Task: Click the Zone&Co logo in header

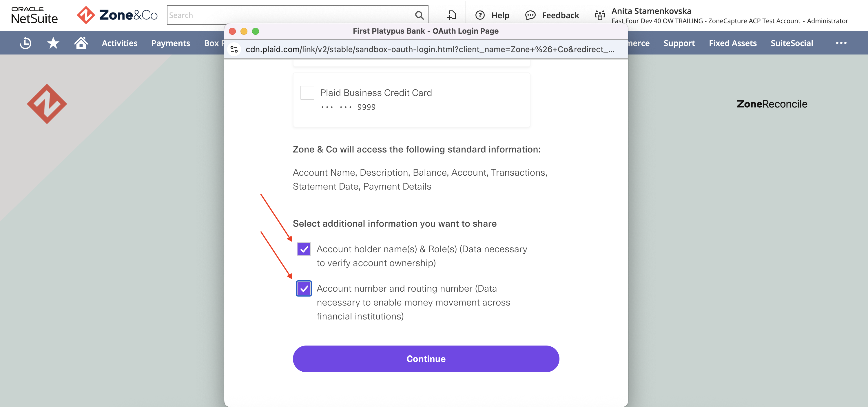Action: (117, 15)
